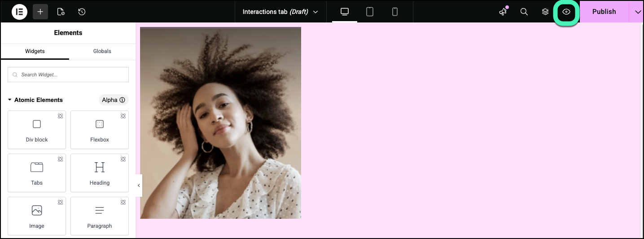Preview changes with the eye icon
The width and height of the screenshot is (644, 239).
pos(566,12)
